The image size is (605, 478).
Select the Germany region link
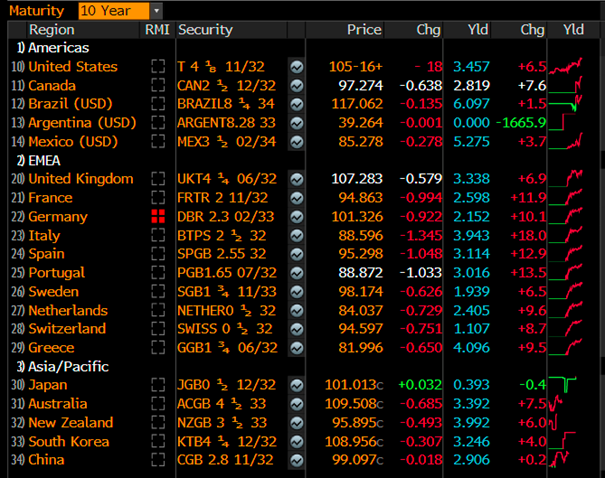click(x=58, y=217)
